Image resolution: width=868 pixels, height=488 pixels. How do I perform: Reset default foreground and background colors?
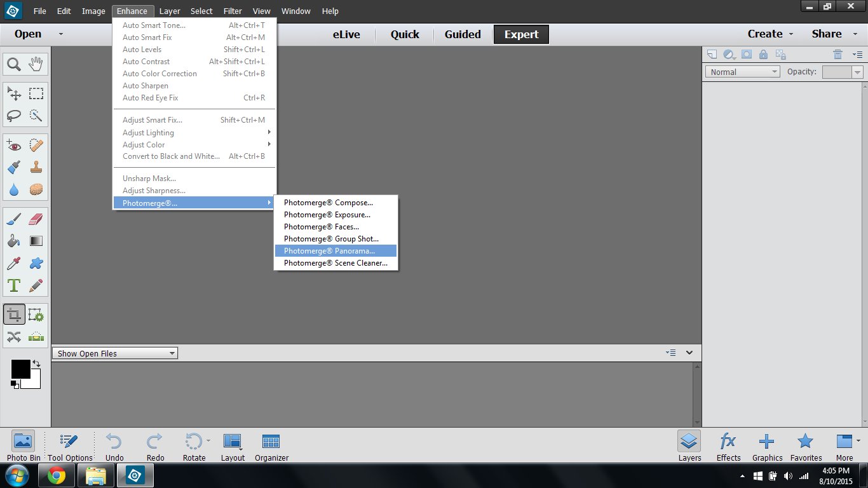15,383
